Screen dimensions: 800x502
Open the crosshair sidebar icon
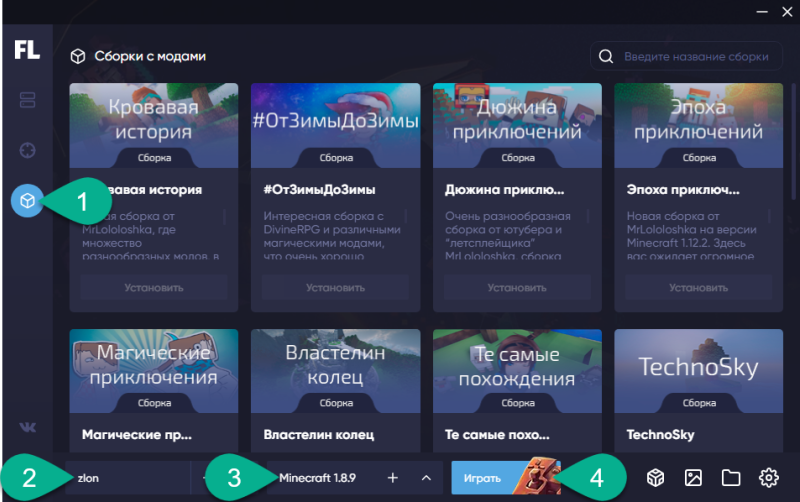28,150
